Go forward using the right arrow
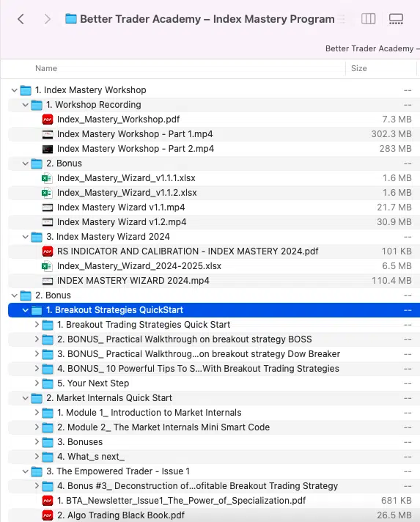Image resolution: width=420 pixels, height=522 pixels. coord(47,19)
